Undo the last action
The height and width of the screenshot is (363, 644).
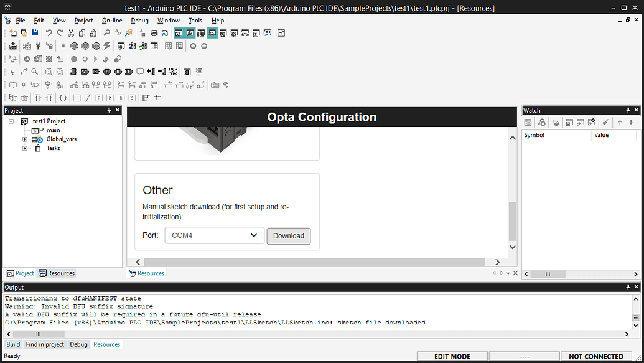click(x=49, y=32)
